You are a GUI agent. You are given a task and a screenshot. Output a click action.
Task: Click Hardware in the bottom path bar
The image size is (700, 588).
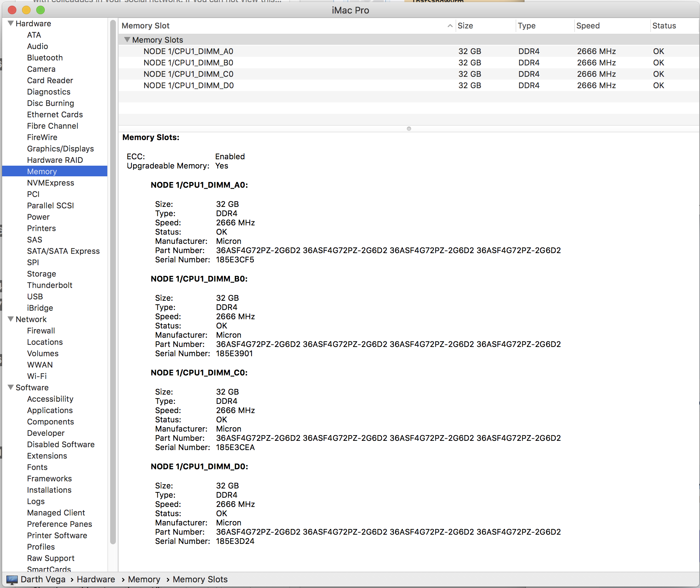click(x=96, y=579)
